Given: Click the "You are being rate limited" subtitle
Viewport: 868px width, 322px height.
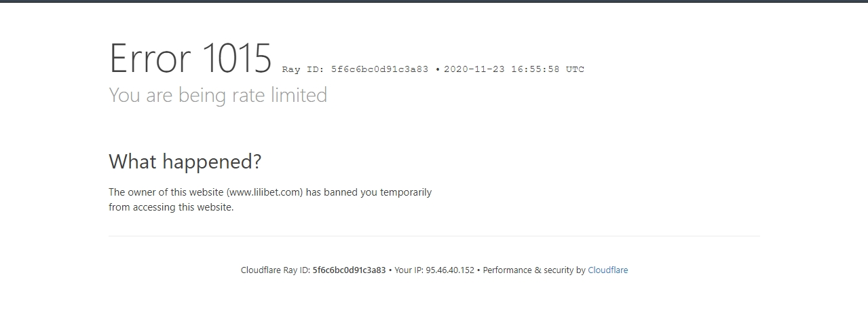Looking at the screenshot, I should coord(218,95).
